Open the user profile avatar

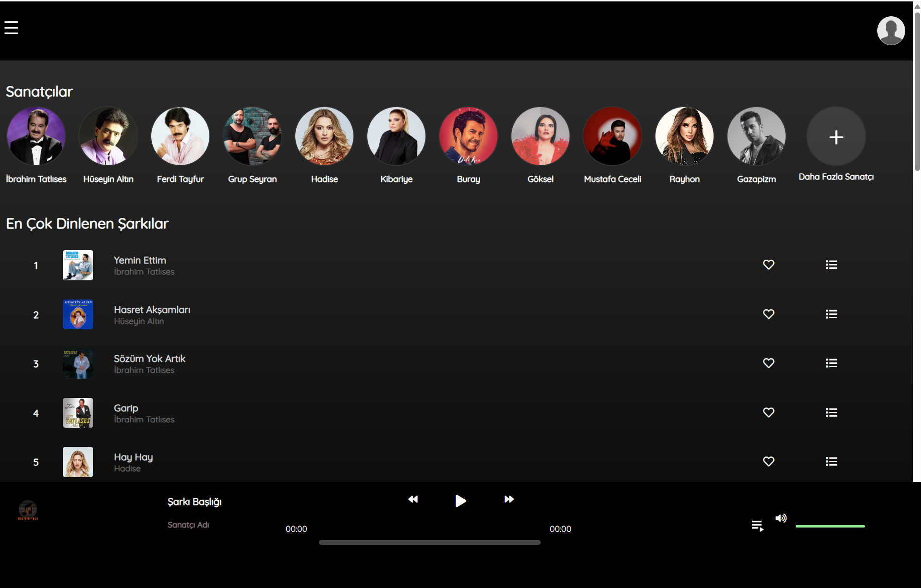tap(891, 31)
